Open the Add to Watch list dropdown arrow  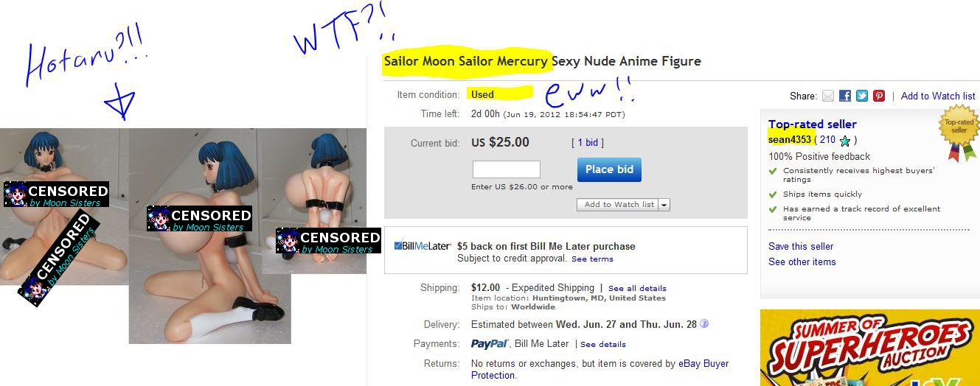pyautogui.click(x=664, y=205)
